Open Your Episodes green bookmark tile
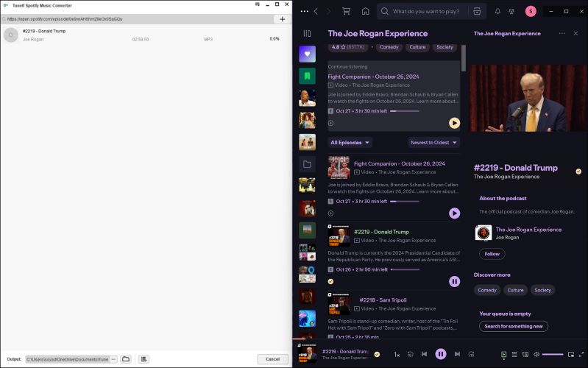 point(307,76)
